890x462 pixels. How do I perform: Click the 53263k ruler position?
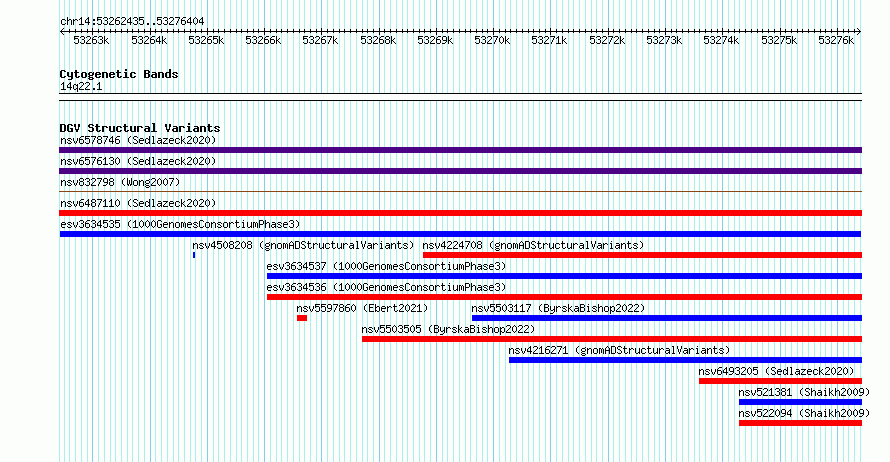[x=91, y=40]
